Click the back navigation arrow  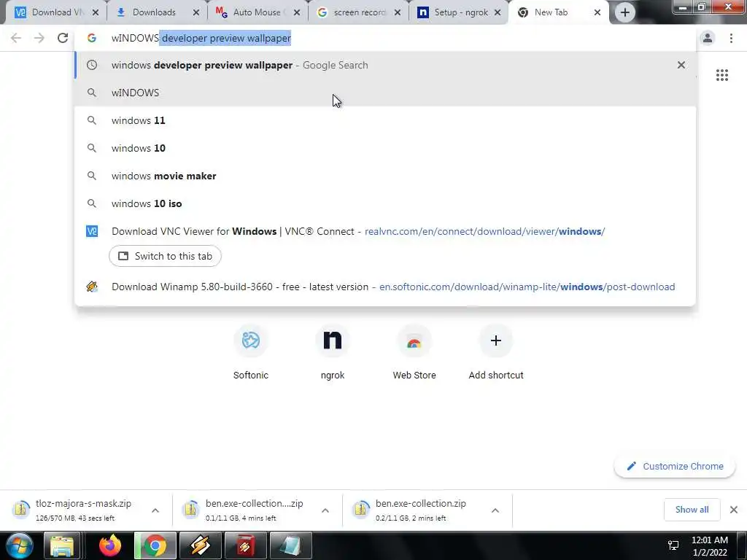tap(16, 38)
